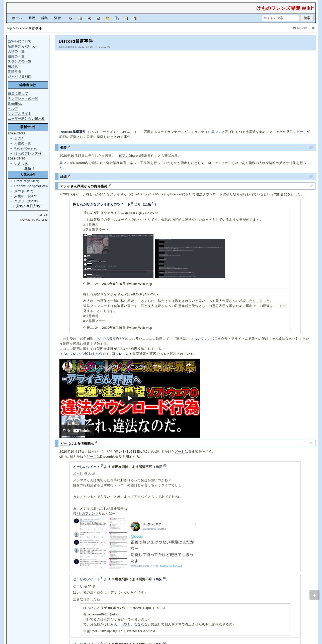The image size is (322, 644).
Task: Click 真フレ link in intro paragraph
Action: 216,132
